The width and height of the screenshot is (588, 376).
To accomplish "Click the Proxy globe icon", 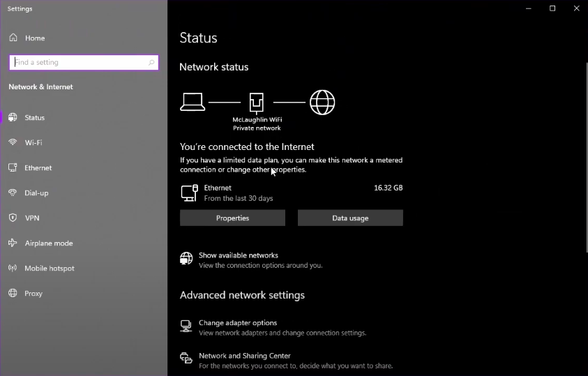I will [13, 293].
